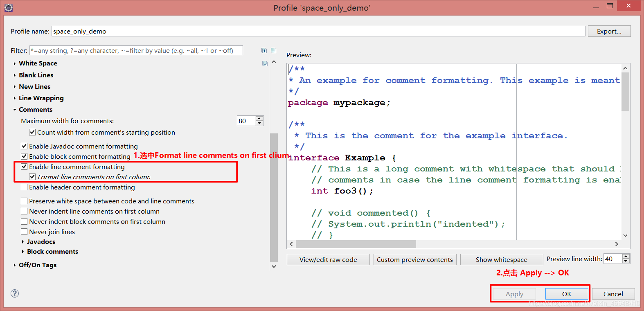644x311 pixels.
Task: Click the preview scroll-down arrow
Action: (x=625, y=235)
